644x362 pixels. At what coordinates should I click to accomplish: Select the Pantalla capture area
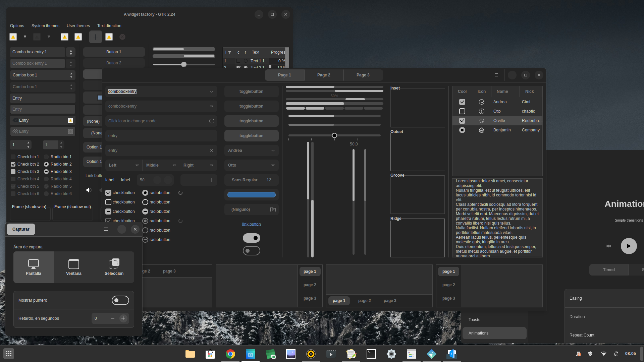coord(34,267)
